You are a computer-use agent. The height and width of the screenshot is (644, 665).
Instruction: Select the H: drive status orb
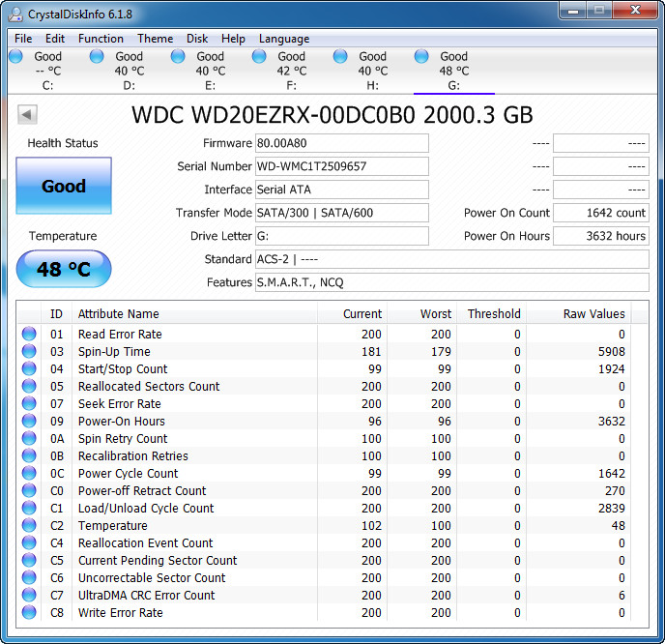tap(340, 56)
